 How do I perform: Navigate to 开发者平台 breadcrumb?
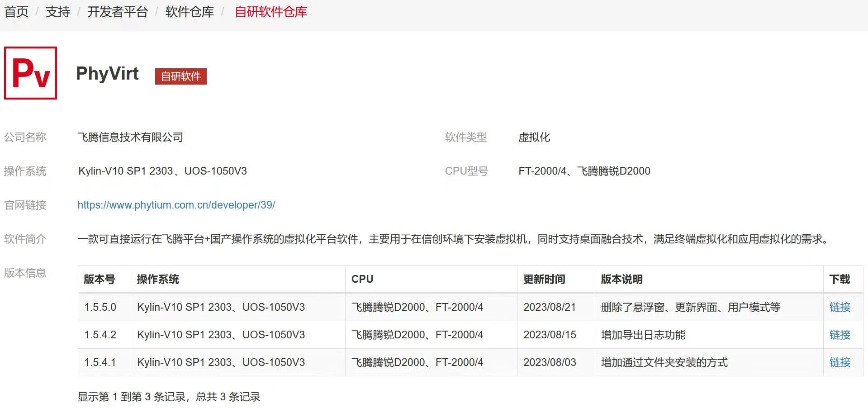tap(118, 12)
